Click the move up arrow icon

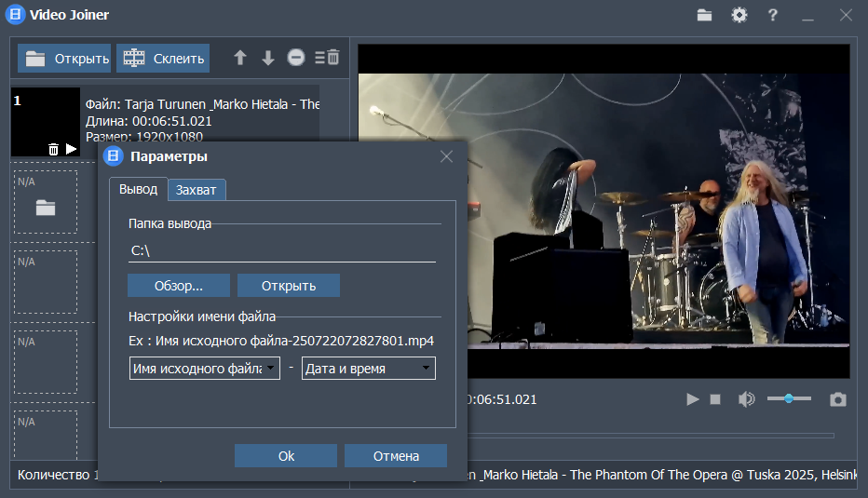coord(239,58)
